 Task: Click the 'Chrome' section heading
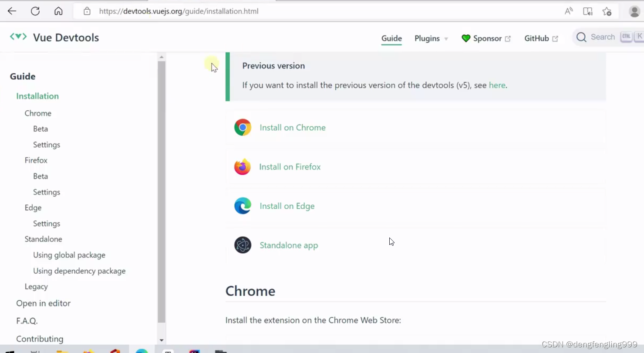click(x=250, y=291)
